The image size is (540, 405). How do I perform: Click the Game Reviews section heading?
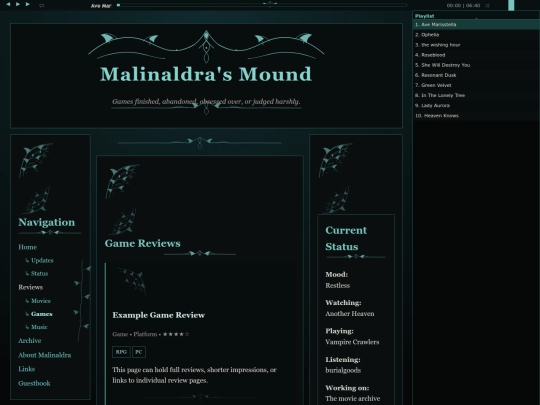tap(143, 243)
